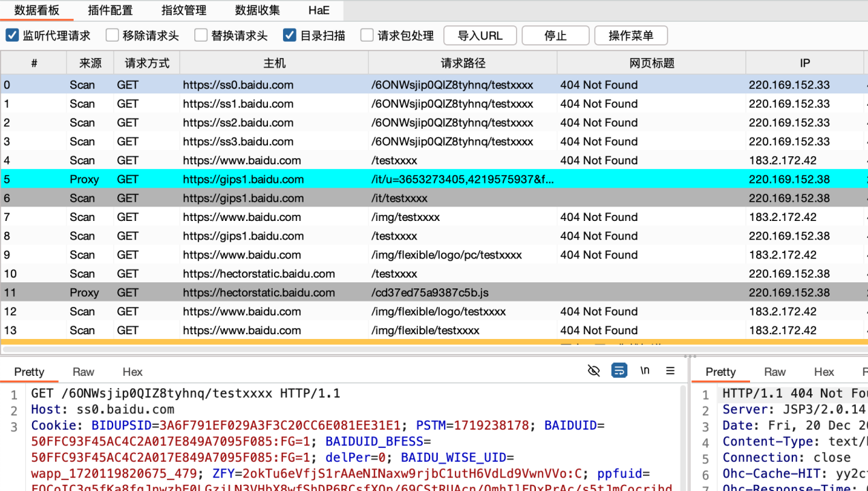
Task: Open the 指纹管理 tab
Action: coord(183,10)
